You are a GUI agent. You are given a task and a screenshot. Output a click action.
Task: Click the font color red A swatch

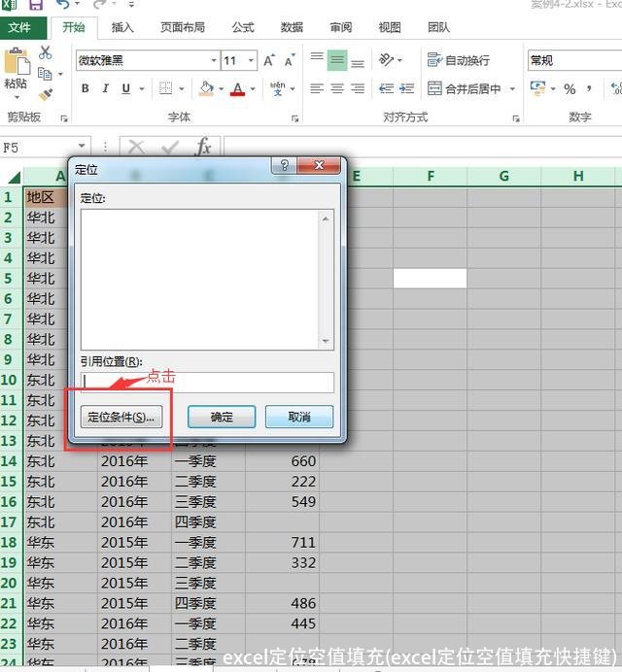(x=237, y=89)
